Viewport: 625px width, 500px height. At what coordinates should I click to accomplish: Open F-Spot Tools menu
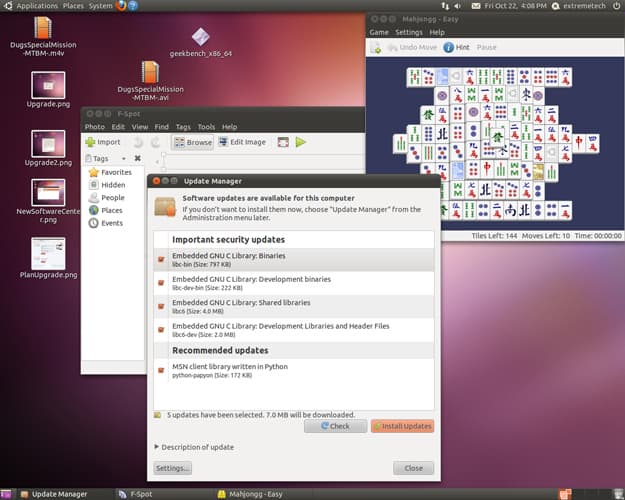(206, 127)
